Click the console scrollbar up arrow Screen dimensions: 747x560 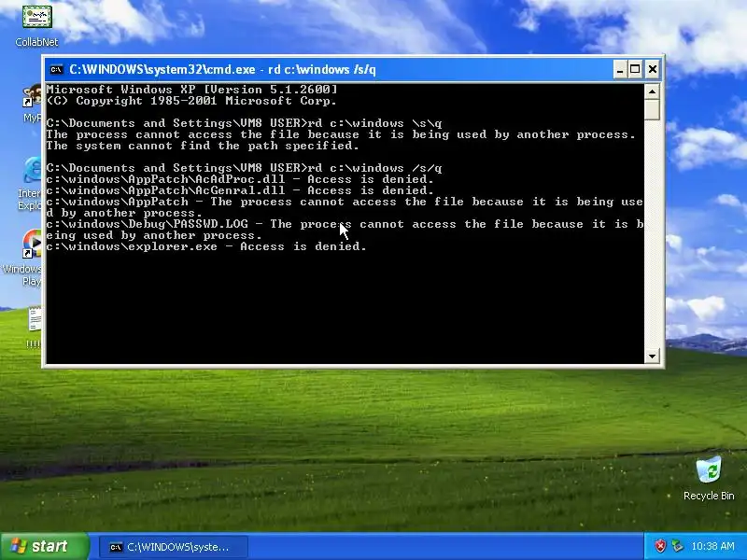[652, 91]
